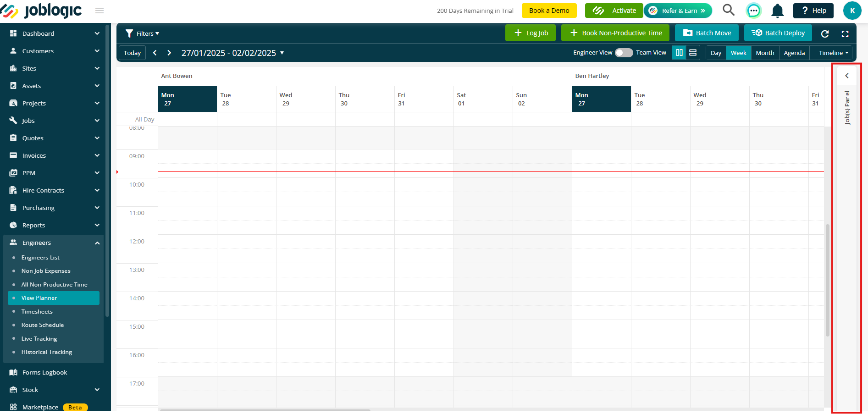Viewport: 868px width, 414px height.
Task: Click the joblogic logo
Action: 41,11
